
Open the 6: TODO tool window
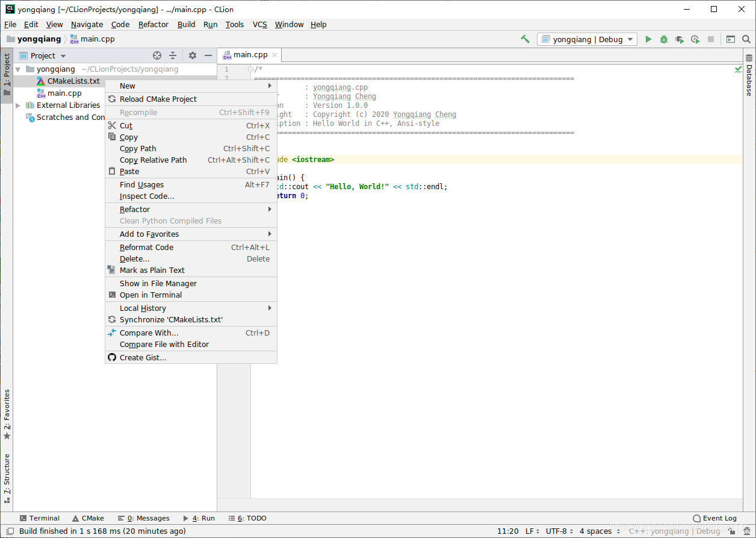(x=247, y=518)
